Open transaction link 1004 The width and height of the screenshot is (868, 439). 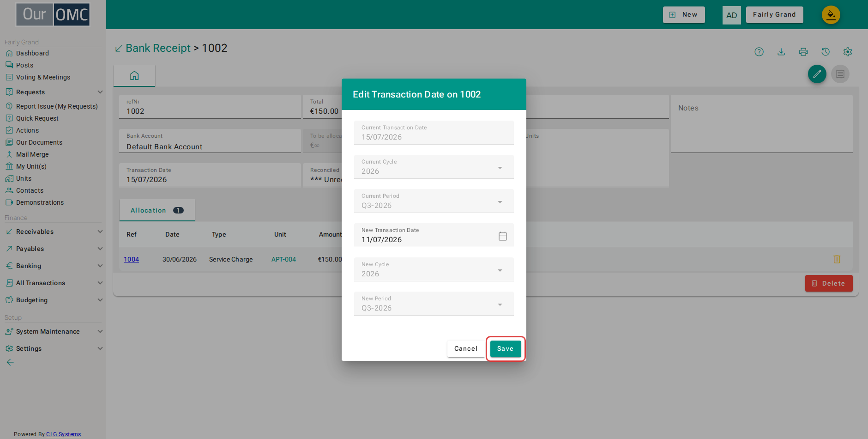(131, 259)
